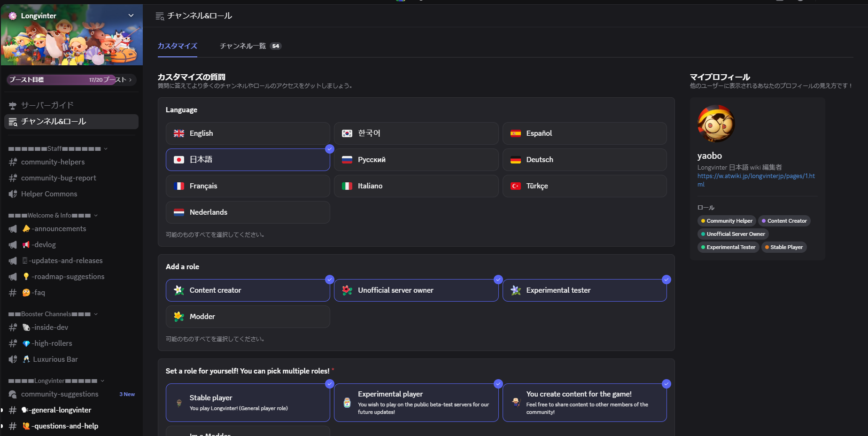Open the Longvinter server dropdown menu

pos(131,16)
